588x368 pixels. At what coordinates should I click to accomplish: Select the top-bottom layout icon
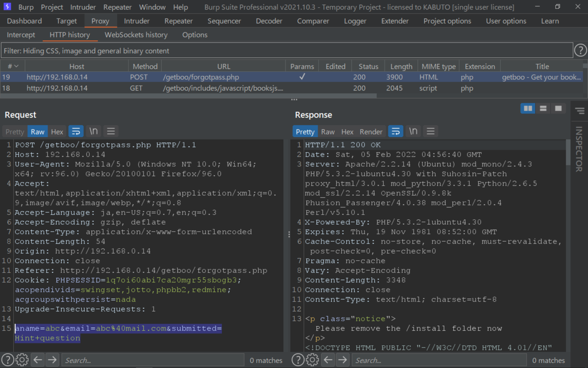point(542,108)
